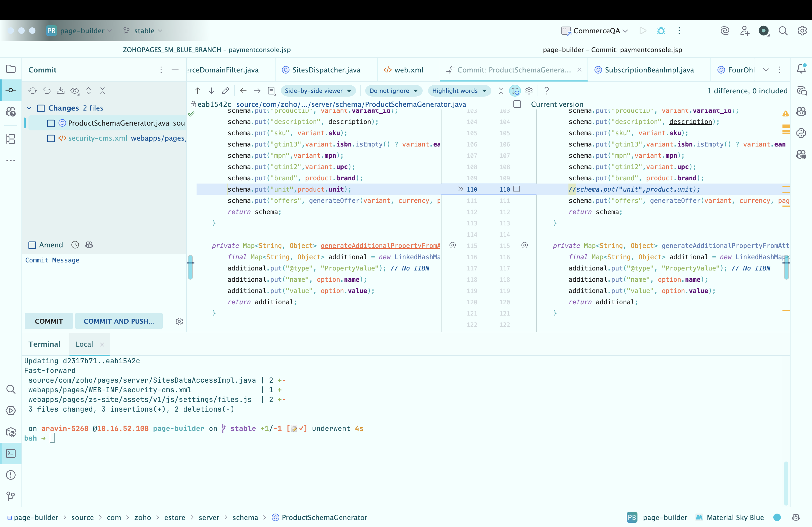
Task: Switch to the web.xml editor tab
Action: pyautogui.click(x=408, y=70)
